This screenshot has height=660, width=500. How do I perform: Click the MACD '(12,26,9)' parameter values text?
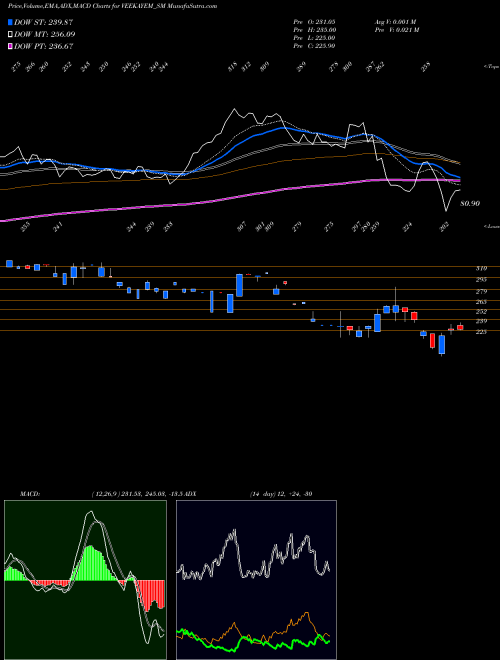(138, 494)
